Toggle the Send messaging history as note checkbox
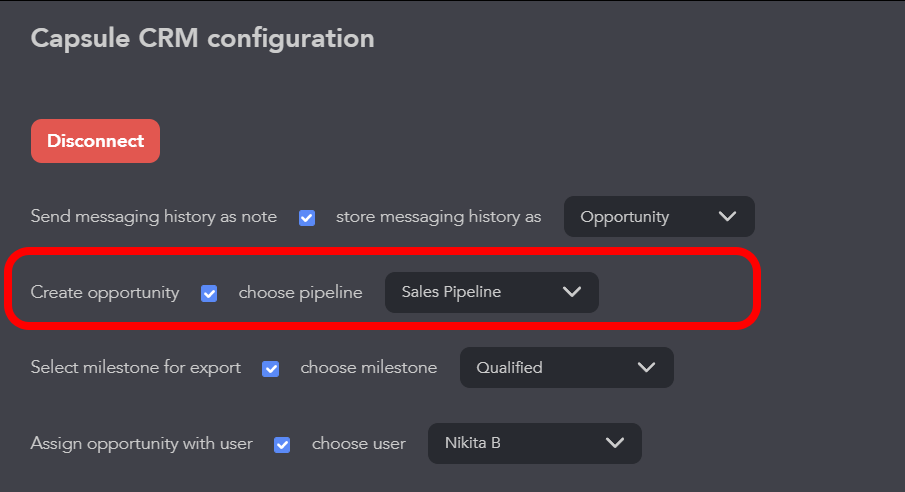This screenshot has height=492, width=905. [x=307, y=217]
